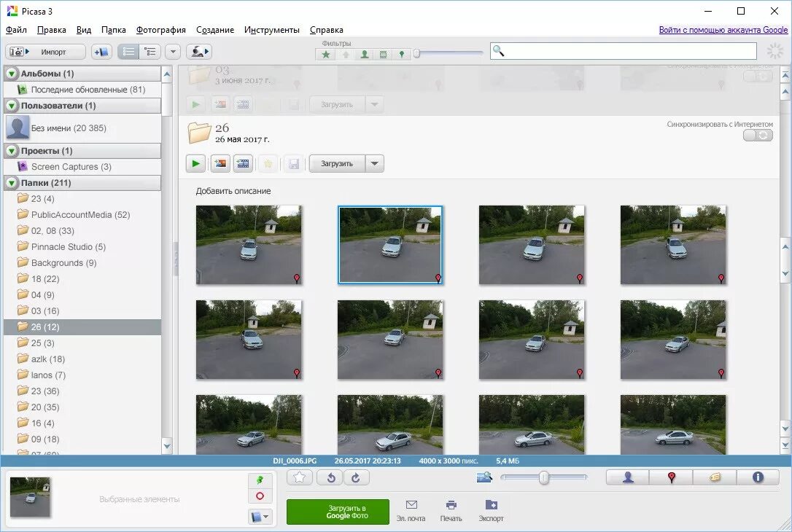
Task: Open Папка menu
Action: tap(114, 30)
